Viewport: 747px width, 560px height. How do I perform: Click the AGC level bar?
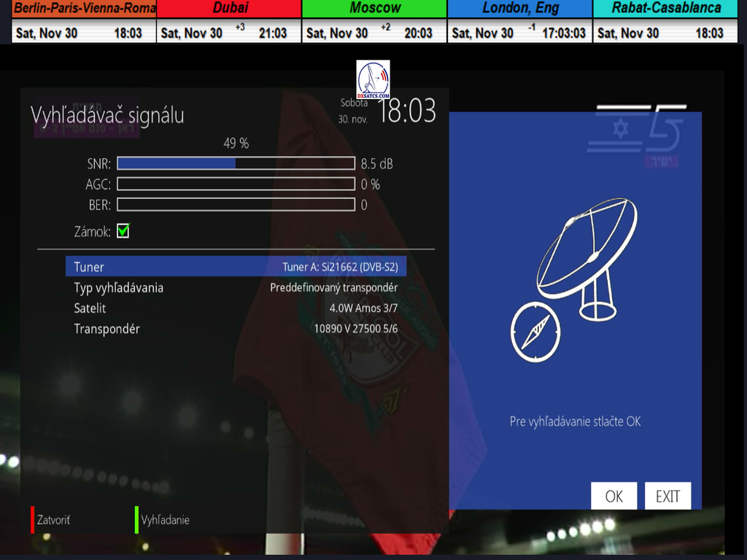point(236,184)
